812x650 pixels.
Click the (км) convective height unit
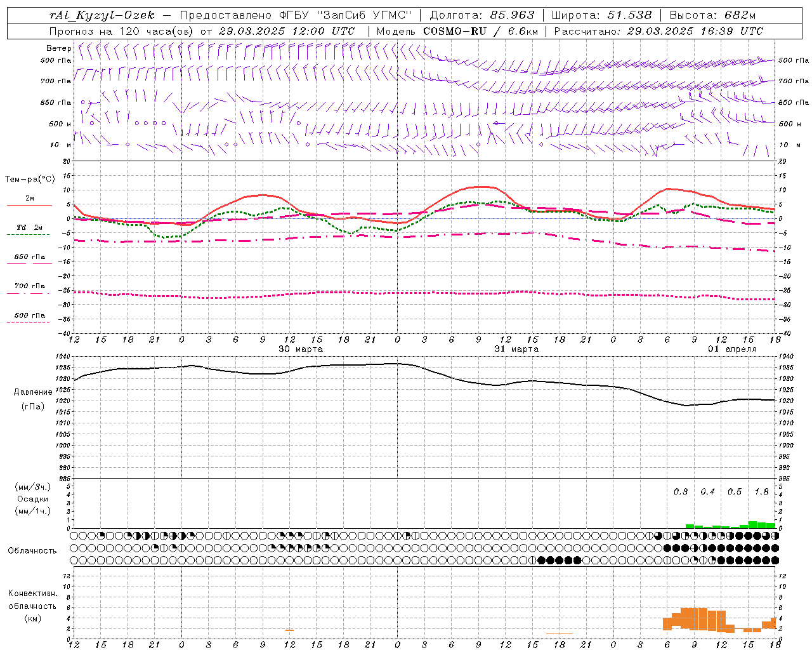pyautogui.click(x=32, y=618)
